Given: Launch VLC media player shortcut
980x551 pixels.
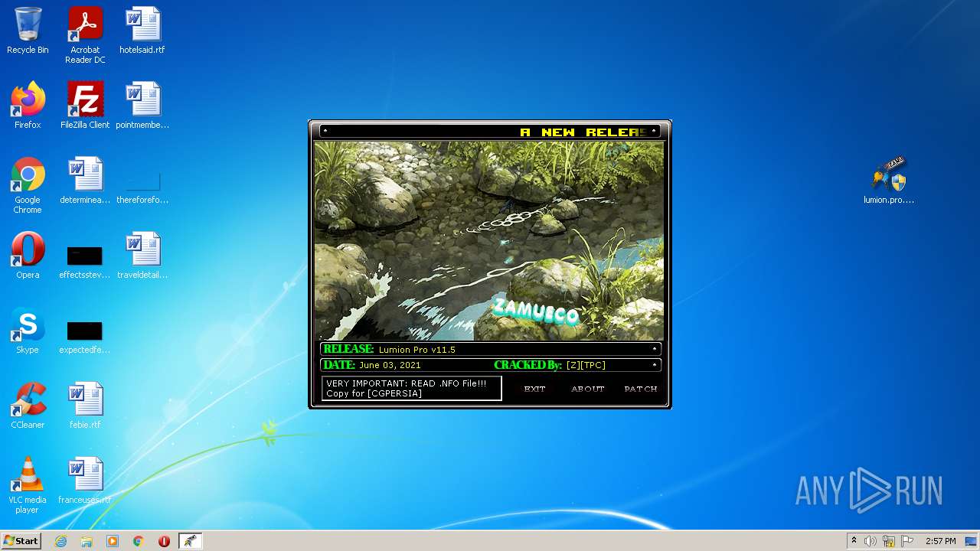Looking at the screenshot, I should [28, 485].
